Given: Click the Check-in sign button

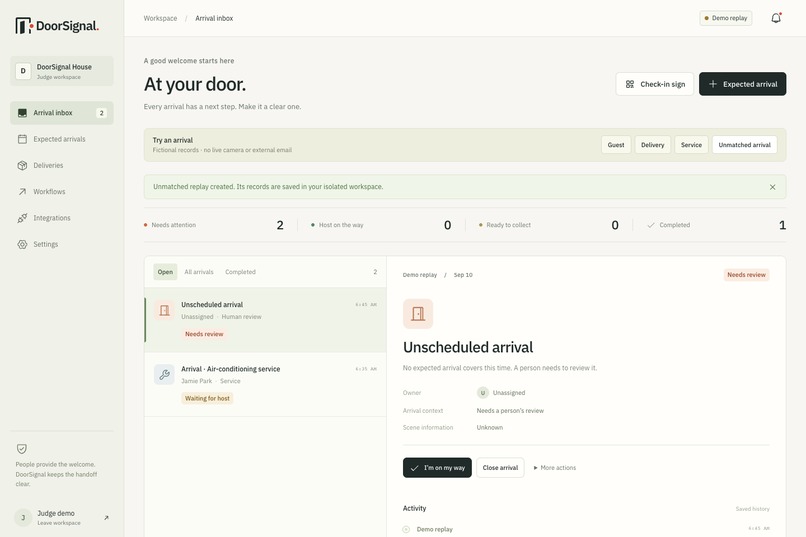Looking at the screenshot, I should click(654, 84).
